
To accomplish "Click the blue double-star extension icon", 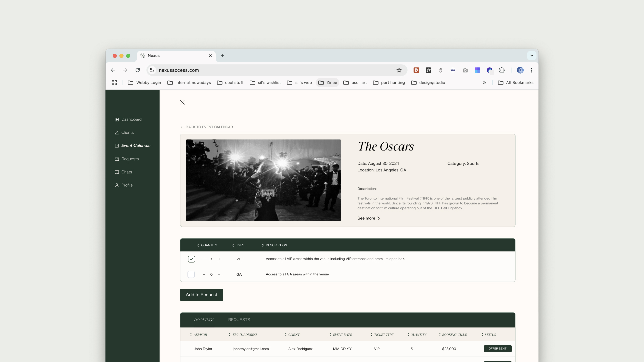I will click(x=453, y=70).
